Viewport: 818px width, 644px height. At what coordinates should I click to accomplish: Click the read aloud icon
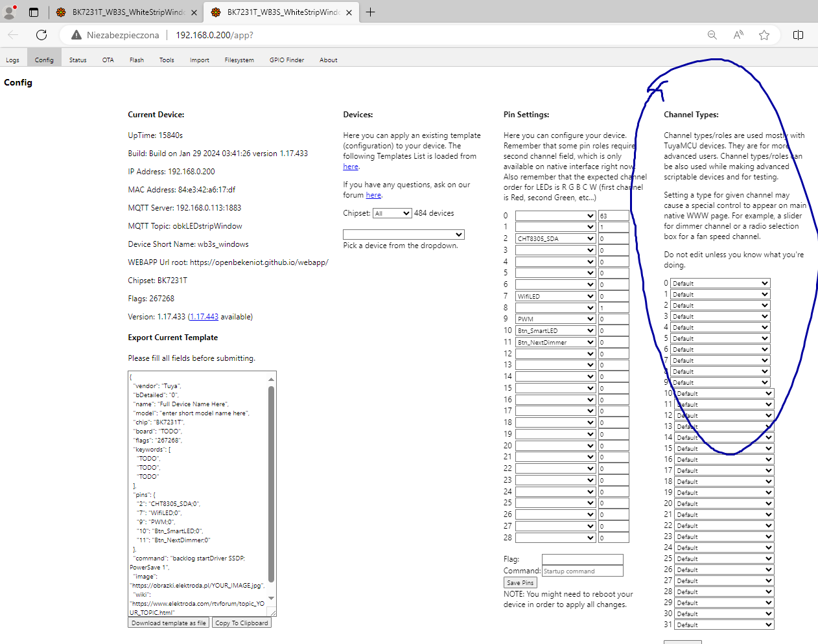click(x=738, y=35)
